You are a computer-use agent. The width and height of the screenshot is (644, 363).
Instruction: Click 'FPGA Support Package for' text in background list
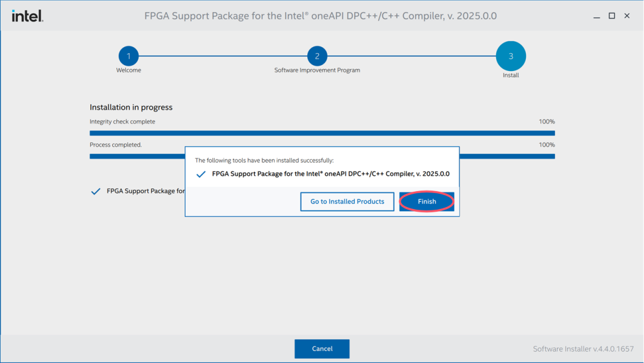pyautogui.click(x=146, y=191)
